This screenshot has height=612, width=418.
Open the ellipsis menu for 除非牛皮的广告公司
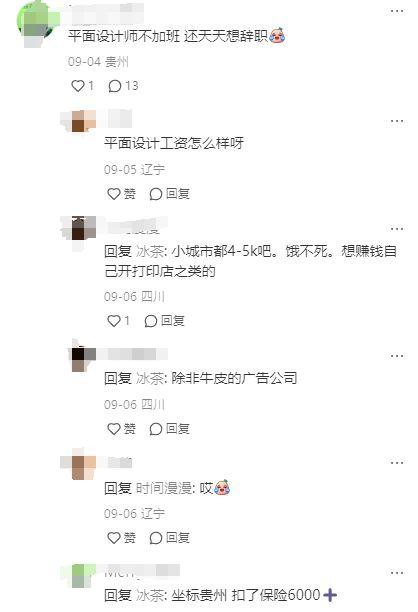(397, 356)
